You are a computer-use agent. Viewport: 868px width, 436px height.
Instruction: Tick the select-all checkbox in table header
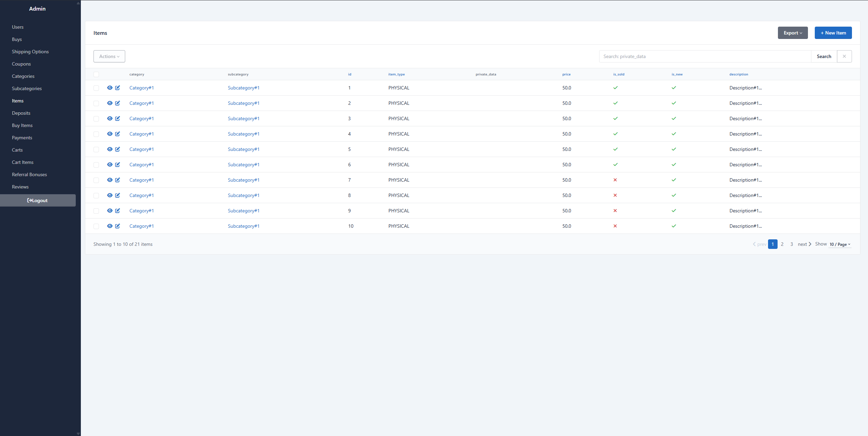coord(96,74)
